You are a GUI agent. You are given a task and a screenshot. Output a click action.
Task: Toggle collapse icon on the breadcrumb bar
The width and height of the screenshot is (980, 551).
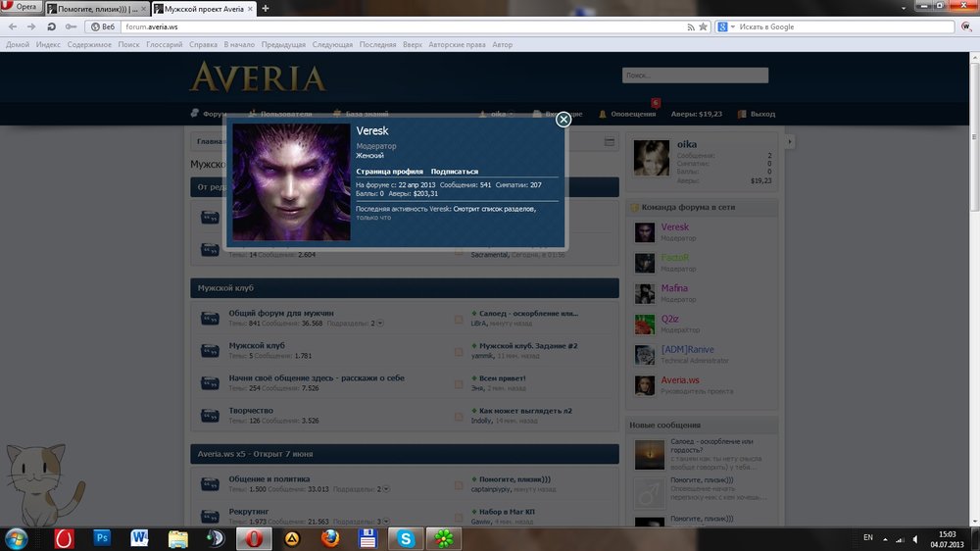click(x=610, y=142)
